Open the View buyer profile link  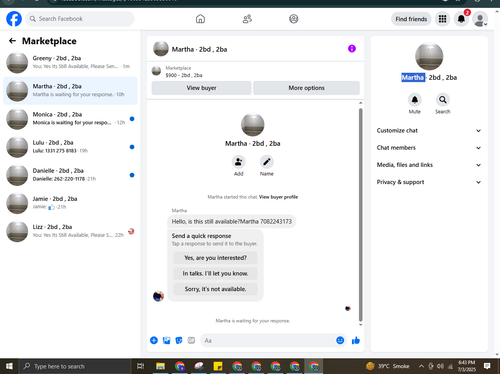pos(278,197)
